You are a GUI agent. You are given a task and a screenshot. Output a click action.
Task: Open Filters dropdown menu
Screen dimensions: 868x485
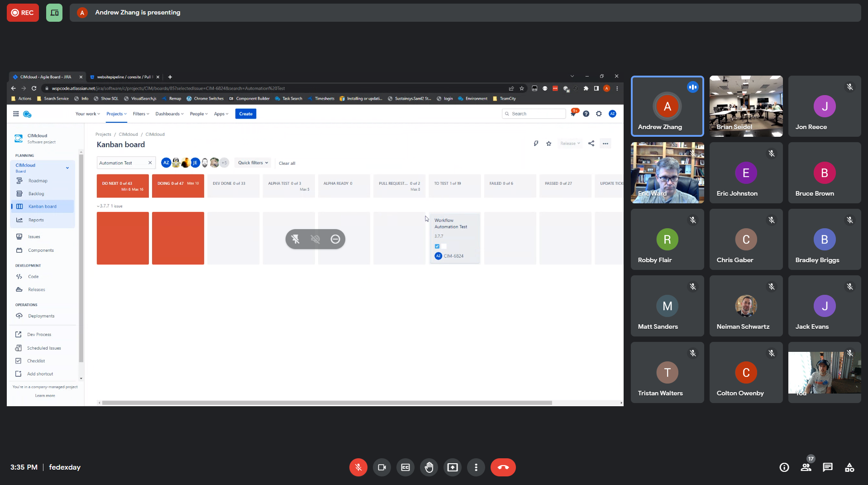coord(141,114)
